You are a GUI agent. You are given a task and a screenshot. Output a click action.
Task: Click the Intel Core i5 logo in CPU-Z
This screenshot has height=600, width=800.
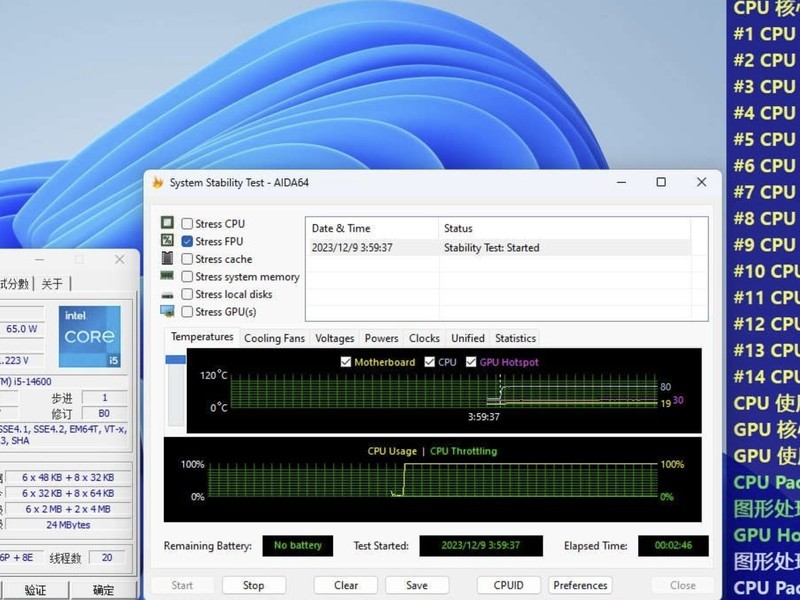(90, 336)
